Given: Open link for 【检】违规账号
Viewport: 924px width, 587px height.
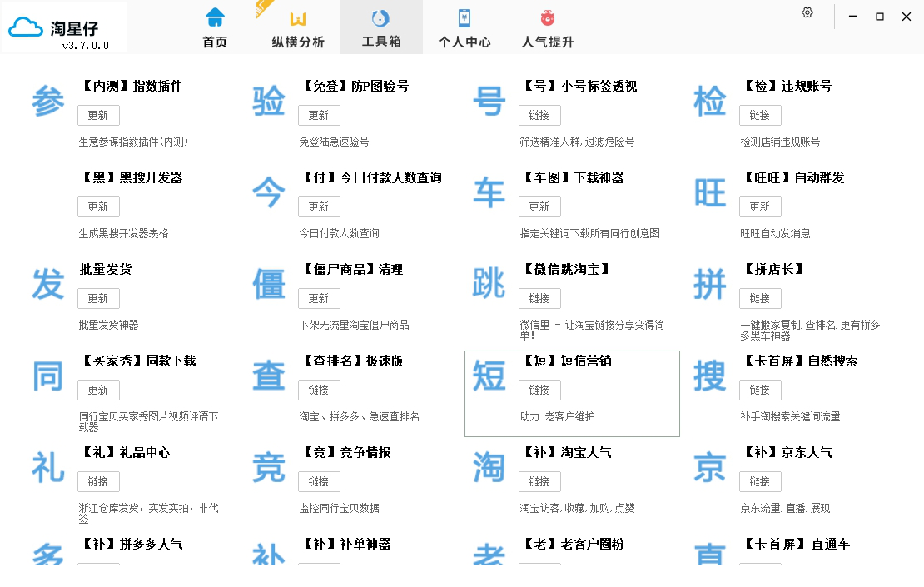Looking at the screenshot, I should tap(760, 116).
